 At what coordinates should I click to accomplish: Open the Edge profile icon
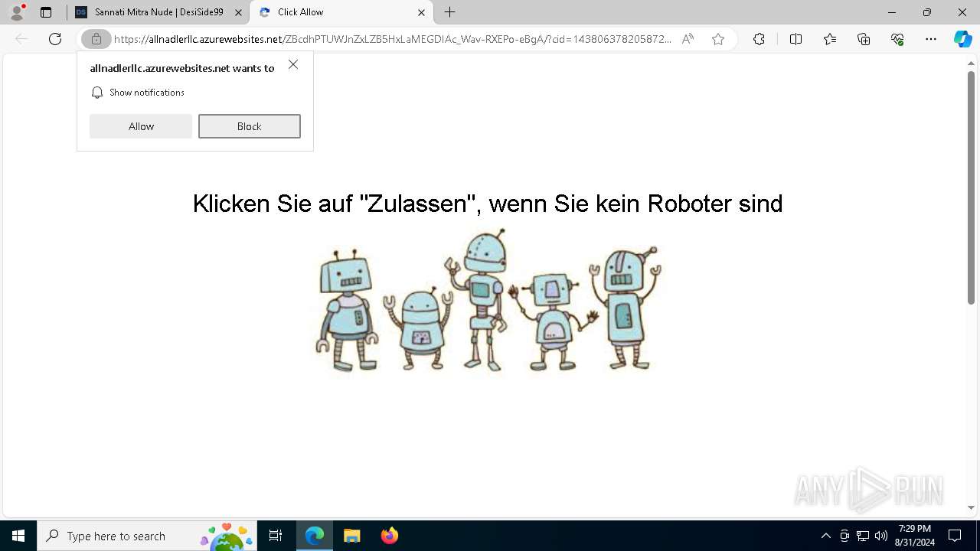(17, 12)
